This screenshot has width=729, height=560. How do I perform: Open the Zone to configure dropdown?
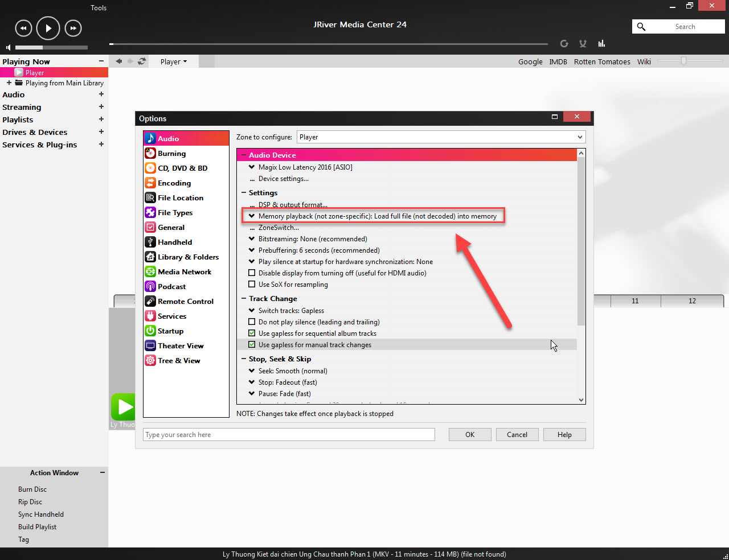point(441,137)
